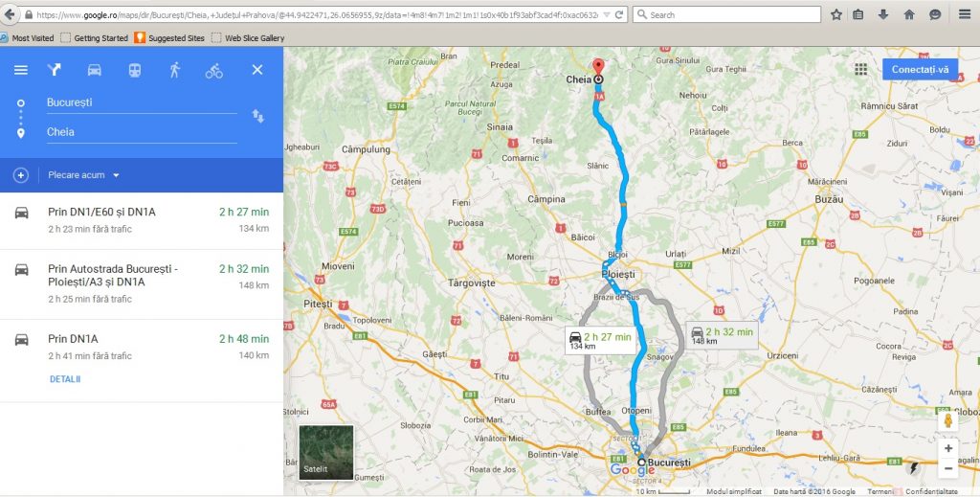Swap start and destination with reverse arrows
This screenshot has width=980, height=497.
point(258,116)
